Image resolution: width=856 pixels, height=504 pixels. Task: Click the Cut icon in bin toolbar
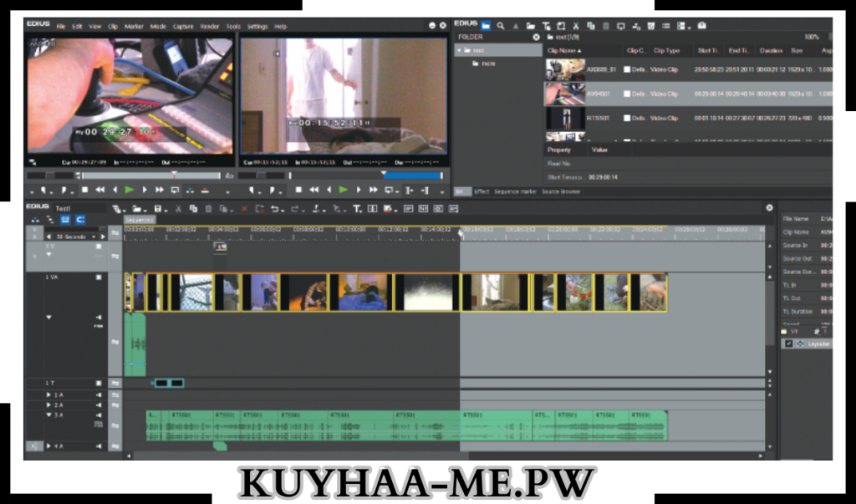(x=575, y=26)
